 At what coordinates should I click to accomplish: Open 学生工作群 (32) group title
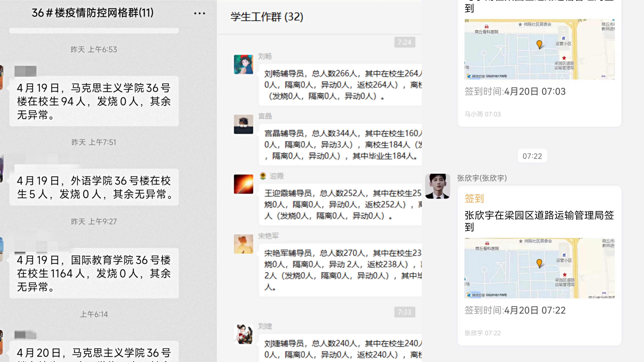click(267, 17)
